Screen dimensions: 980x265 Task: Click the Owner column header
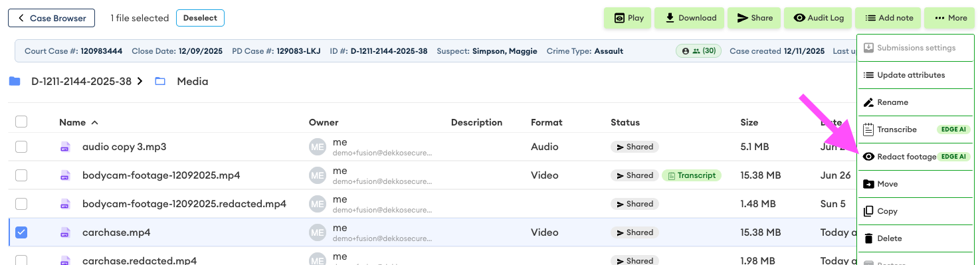324,122
